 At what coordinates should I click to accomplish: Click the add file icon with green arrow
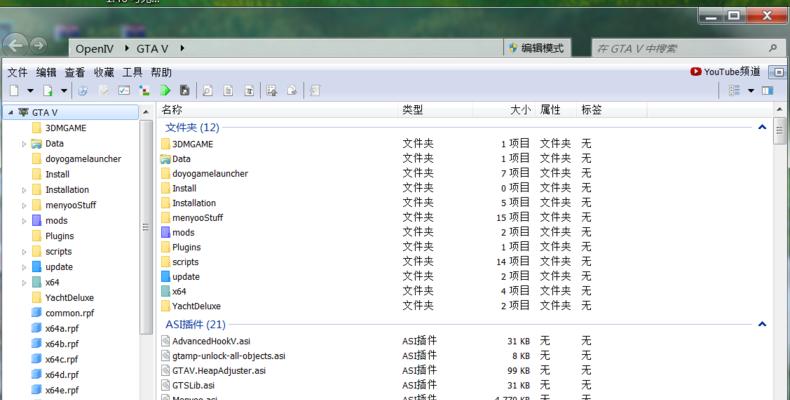[48, 90]
